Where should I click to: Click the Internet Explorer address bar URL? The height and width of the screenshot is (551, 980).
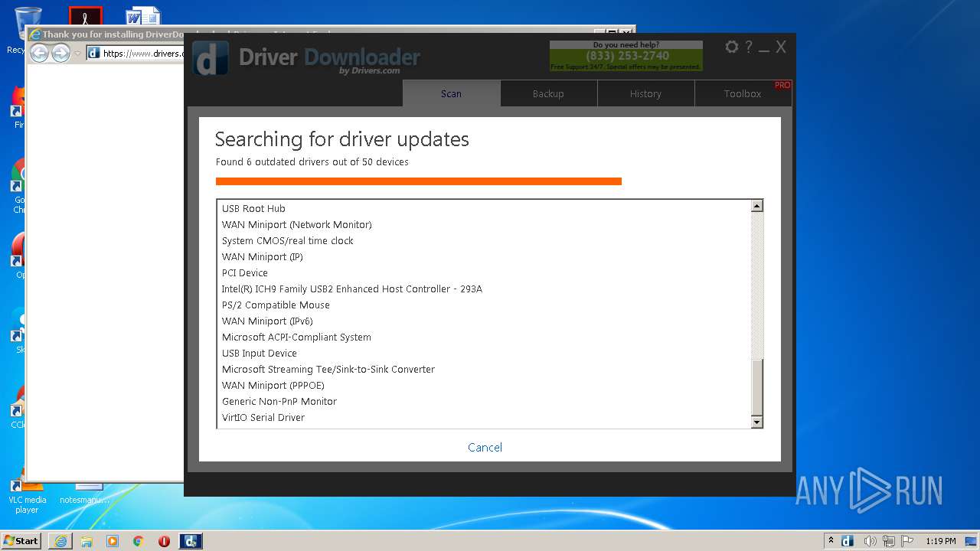(x=143, y=54)
